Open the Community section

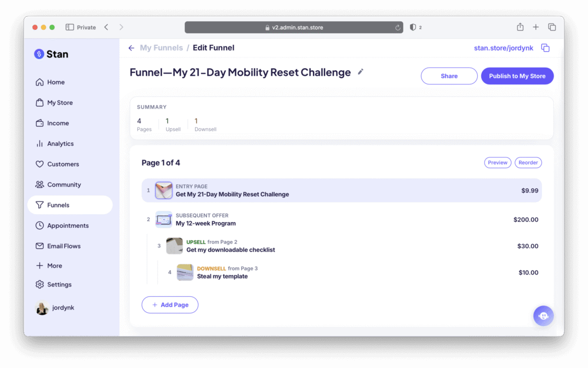[59, 184]
